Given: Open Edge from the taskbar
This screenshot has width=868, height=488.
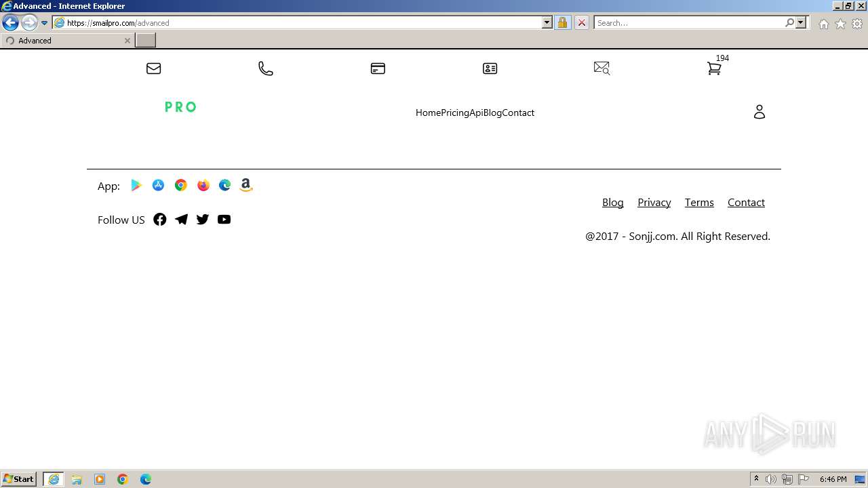Looking at the screenshot, I should point(145,479).
